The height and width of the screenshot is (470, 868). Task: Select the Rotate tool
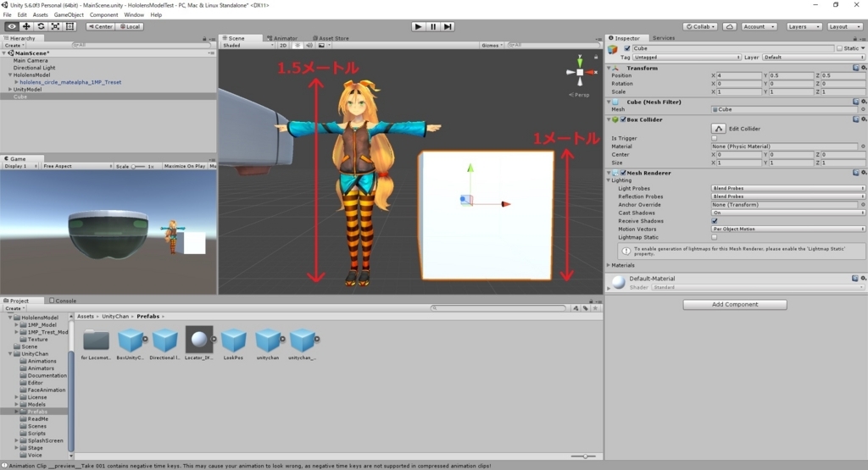[x=41, y=26]
